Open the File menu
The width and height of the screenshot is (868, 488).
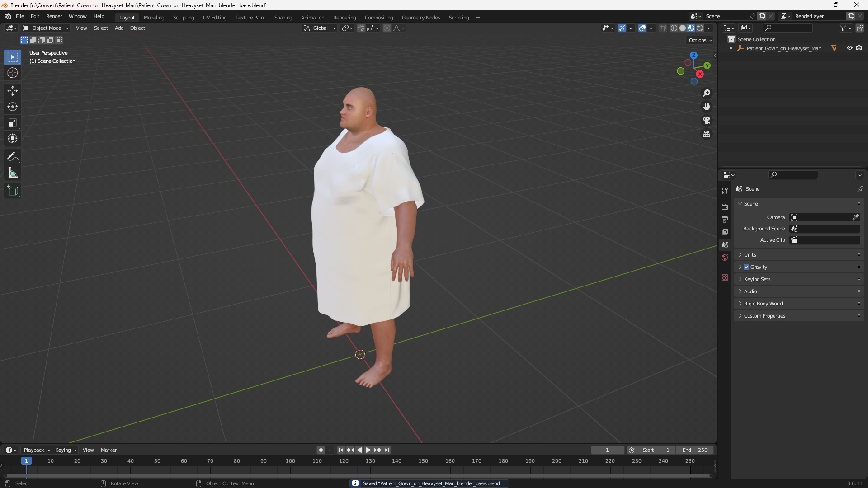(x=20, y=16)
